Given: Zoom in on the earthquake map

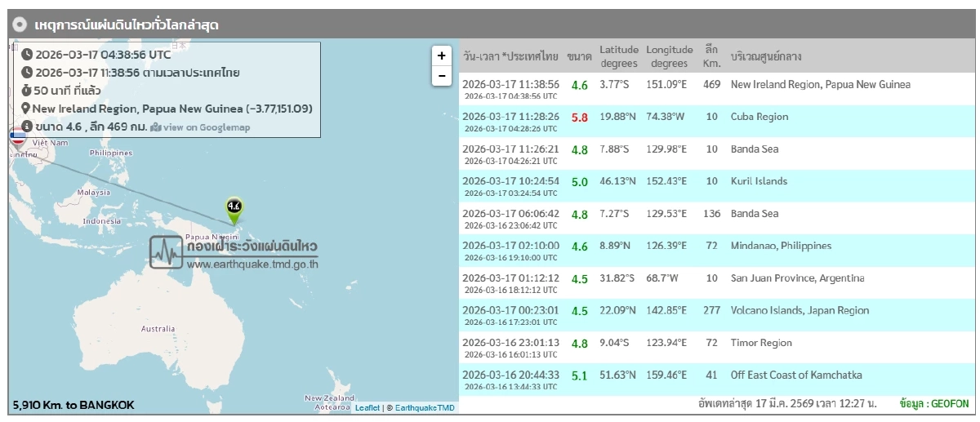Looking at the screenshot, I should point(441,56).
